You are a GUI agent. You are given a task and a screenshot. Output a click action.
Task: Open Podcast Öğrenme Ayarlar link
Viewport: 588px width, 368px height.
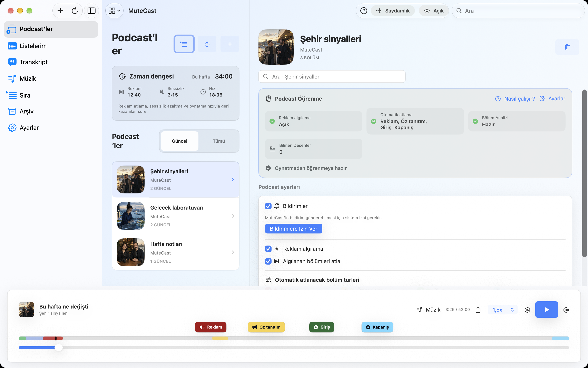552,99
